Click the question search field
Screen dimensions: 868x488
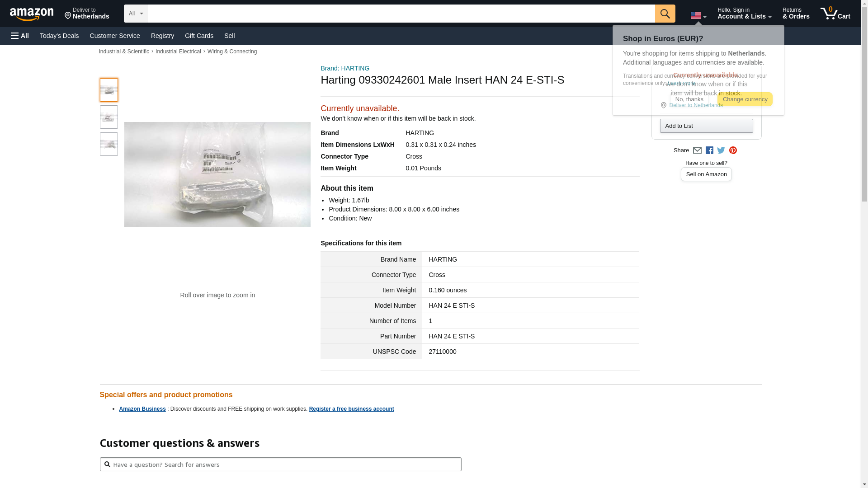pyautogui.click(x=280, y=465)
